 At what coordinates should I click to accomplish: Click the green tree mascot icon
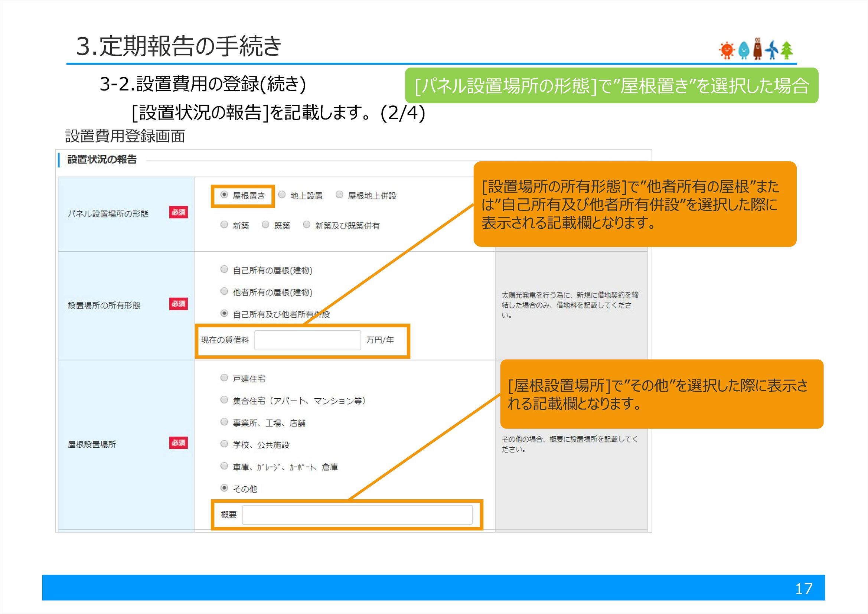[x=787, y=50]
